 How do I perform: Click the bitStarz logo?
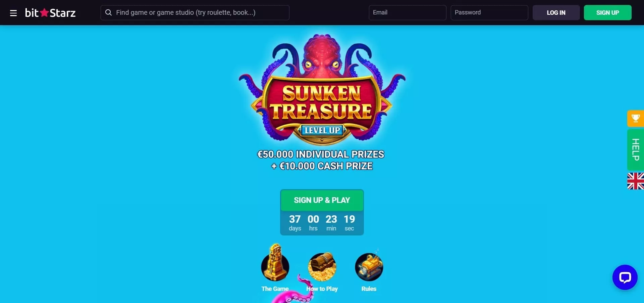(x=50, y=13)
